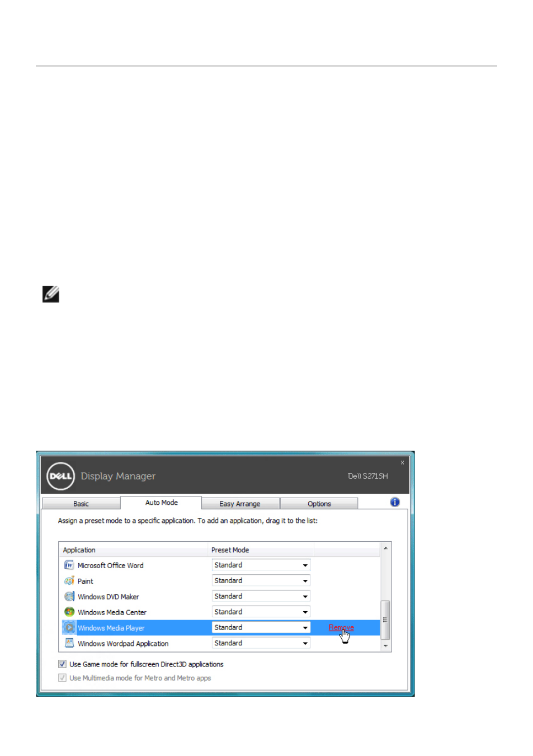Click the Preset Mode column header
533x756 pixels.
261,550
